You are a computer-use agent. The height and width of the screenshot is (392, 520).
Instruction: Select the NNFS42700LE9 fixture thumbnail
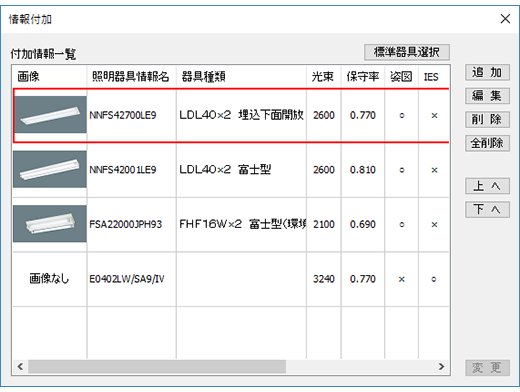[50, 115]
